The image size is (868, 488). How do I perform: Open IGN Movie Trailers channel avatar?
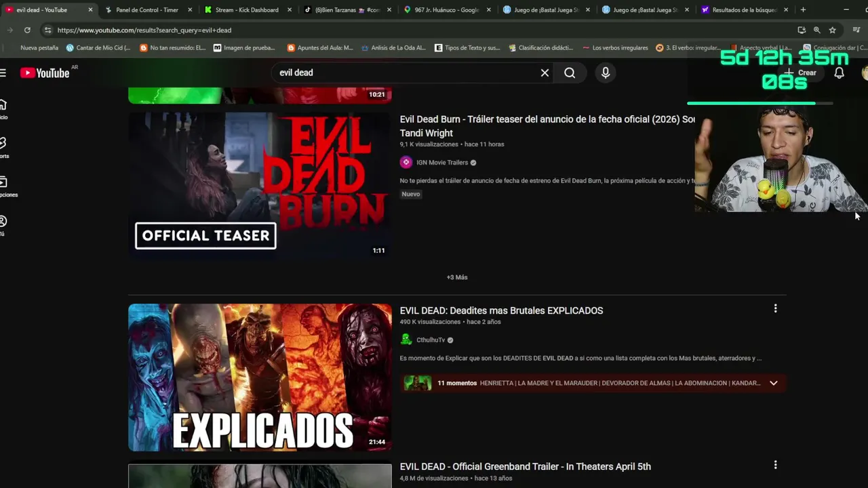(x=406, y=162)
